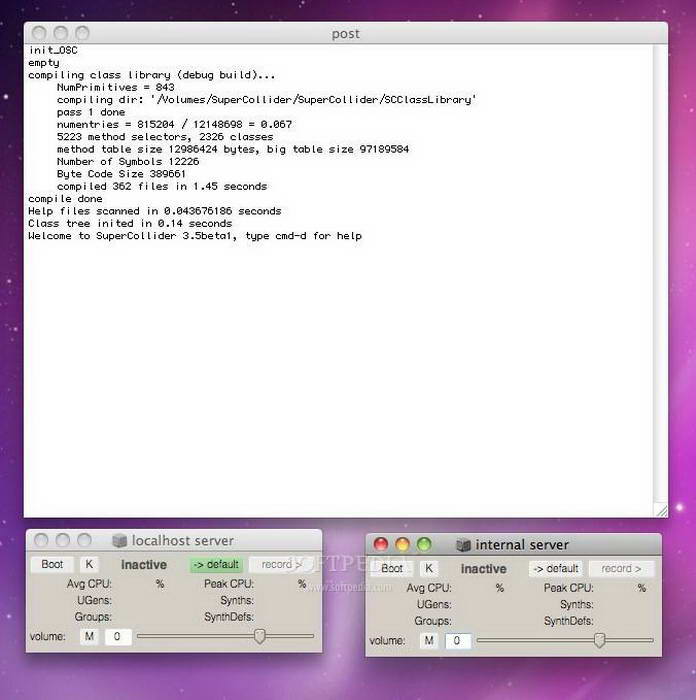Click the 'compile done' line in post
Screen dimensions: 696x700
pos(65,199)
